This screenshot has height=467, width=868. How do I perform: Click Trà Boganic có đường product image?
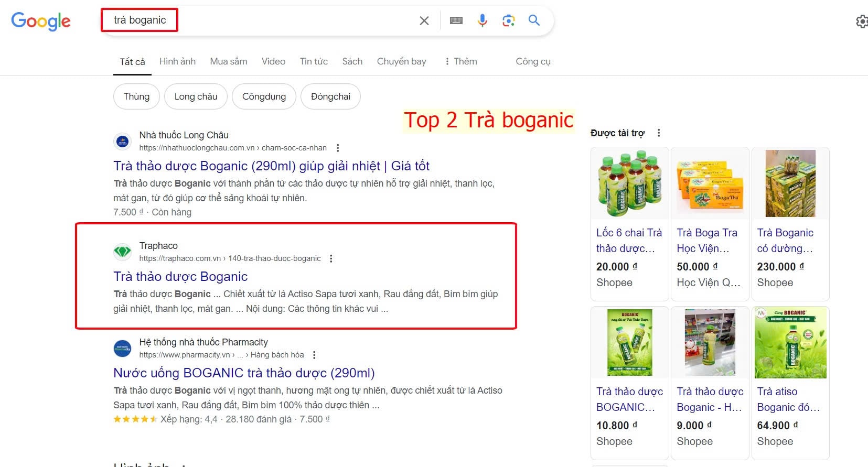tap(790, 183)
